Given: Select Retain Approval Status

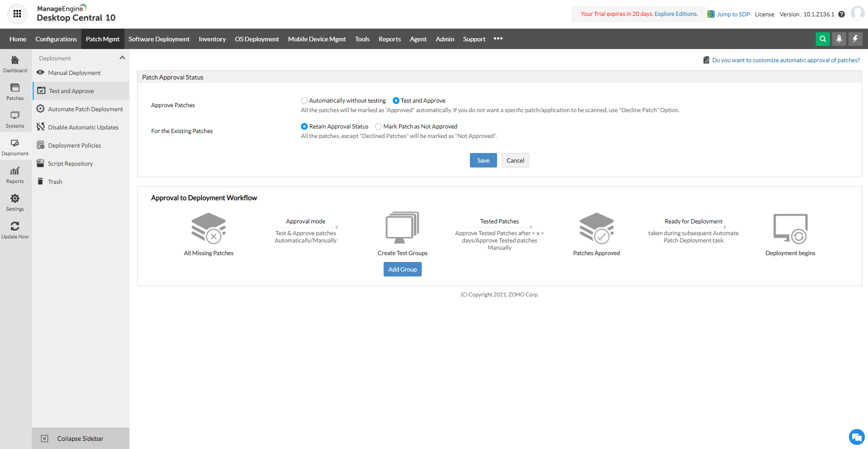Looking at the screenshot, I should (x=304, y=126).
